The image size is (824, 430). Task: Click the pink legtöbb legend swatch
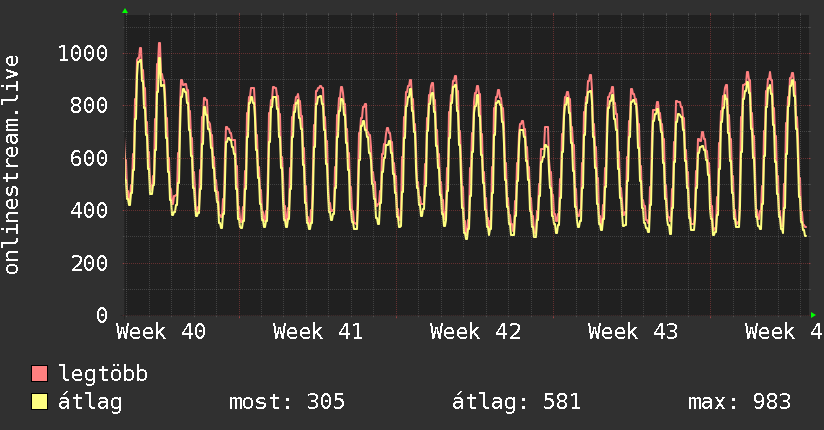(x=39, y=373)
